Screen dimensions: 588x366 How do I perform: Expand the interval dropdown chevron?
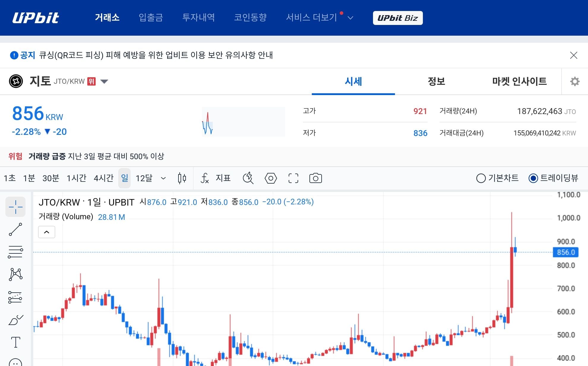[163, 178]
